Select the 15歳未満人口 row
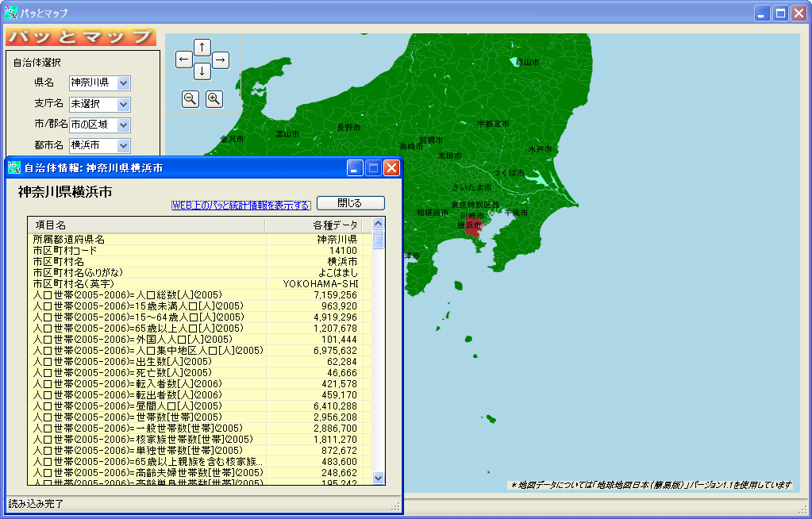Image resolution: width=812 pixels, height=519 pixels. point(200,306)
